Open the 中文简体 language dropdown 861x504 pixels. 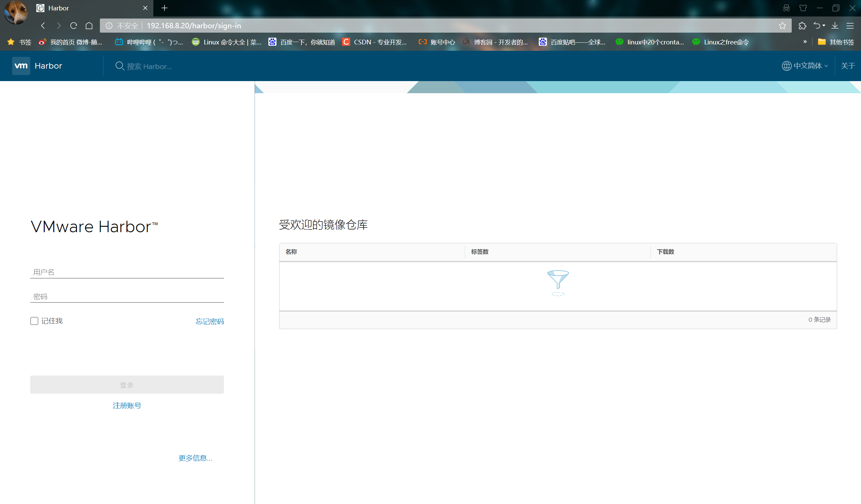[805, 66]
